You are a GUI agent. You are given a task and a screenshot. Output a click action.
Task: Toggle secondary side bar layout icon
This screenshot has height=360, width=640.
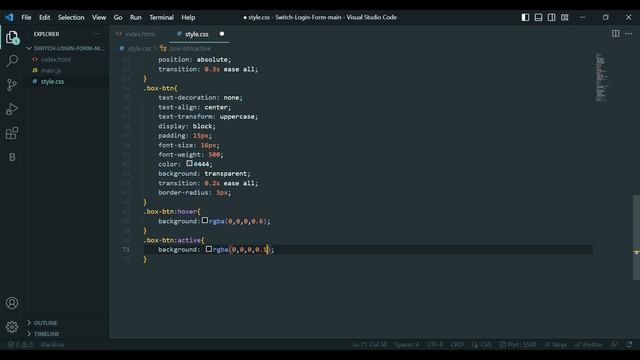(551, 17)
